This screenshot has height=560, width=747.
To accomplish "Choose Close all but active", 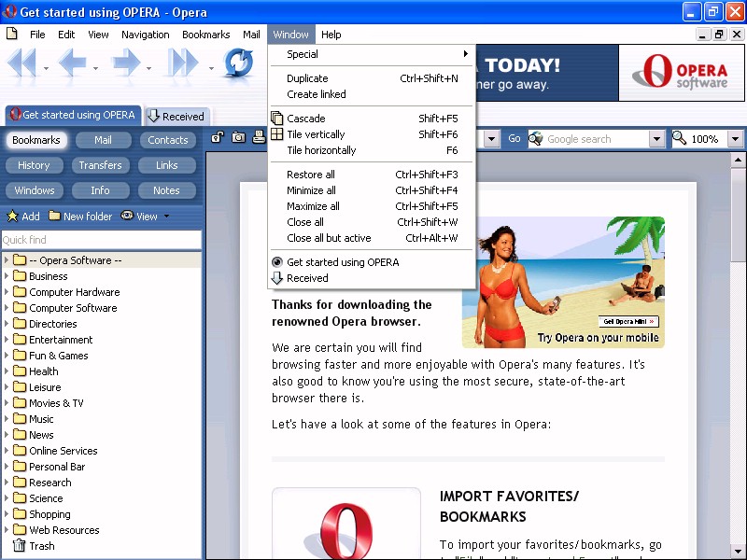I will (372, 238).
